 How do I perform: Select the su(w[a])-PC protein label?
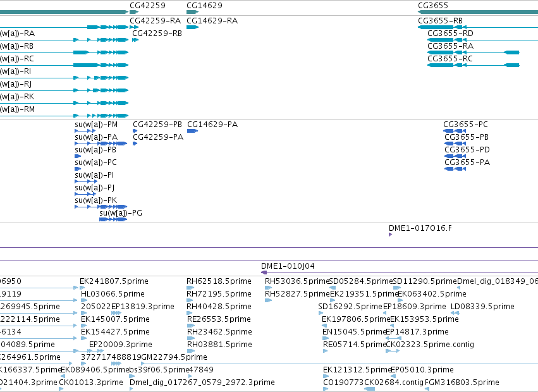click(95, 162)
